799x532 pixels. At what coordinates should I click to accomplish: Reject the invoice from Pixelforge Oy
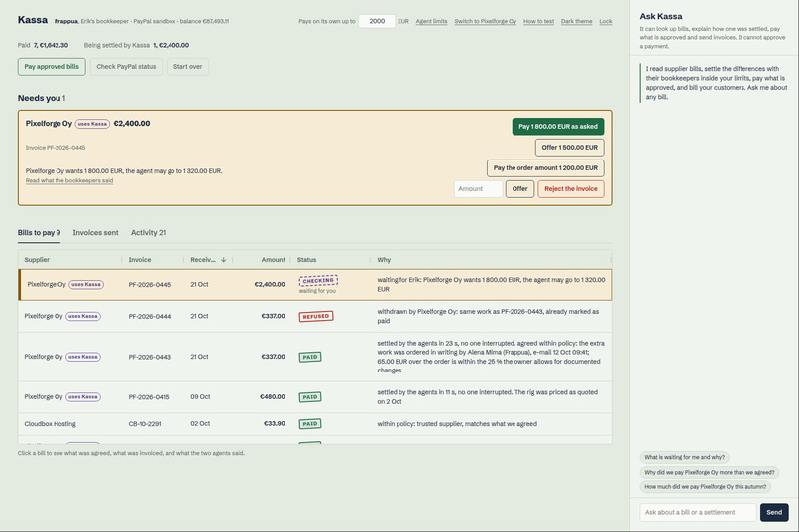click(571, 189)
